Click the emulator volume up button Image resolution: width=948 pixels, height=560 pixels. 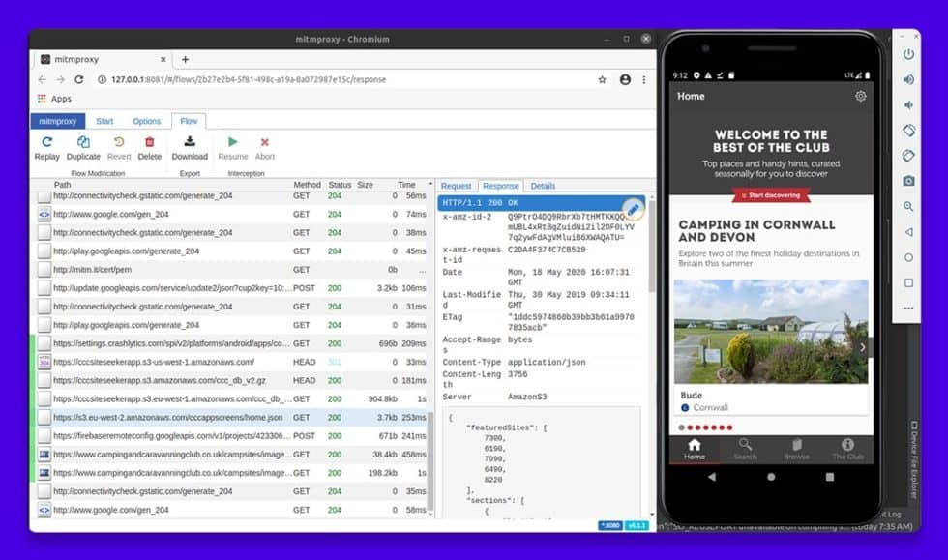[908, 80]
